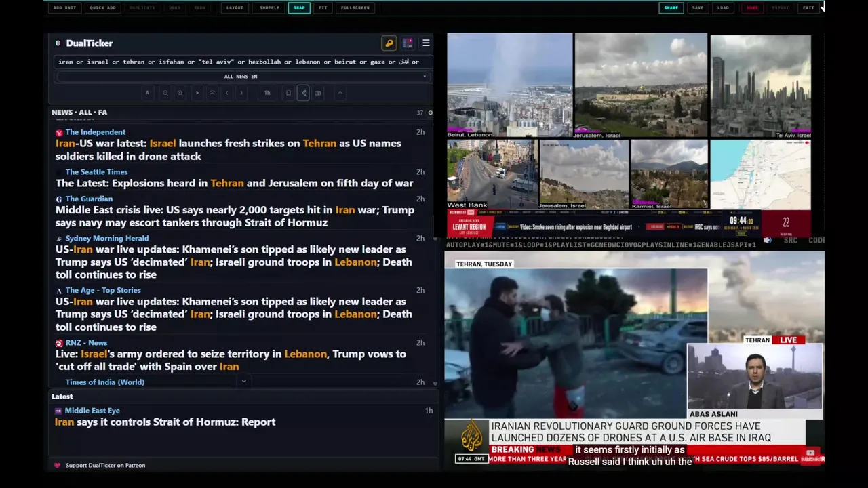Click The Independent source icon
The width and height of the screenshot is (868, 488).
59,133
